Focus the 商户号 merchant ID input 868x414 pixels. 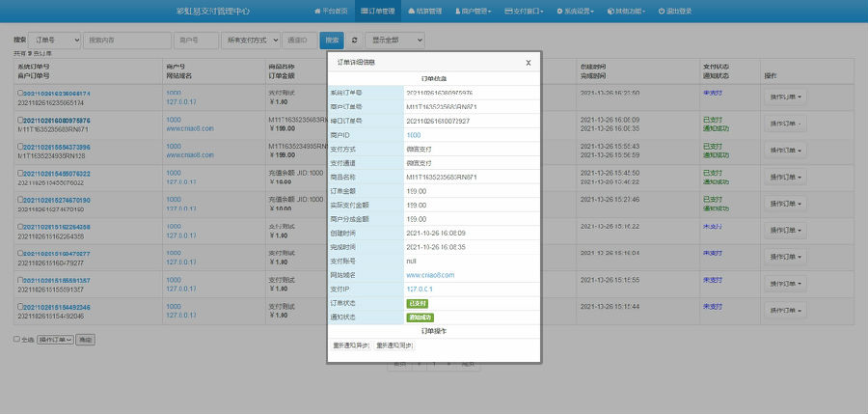click(x=196, y=41)
